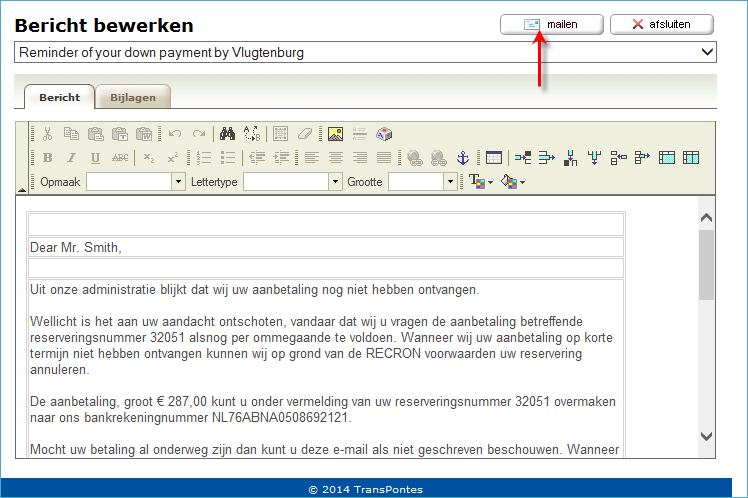Screen dimensions: 748x498
Task: Open the Lettertype font dropdown
Action: click(335, 182)
